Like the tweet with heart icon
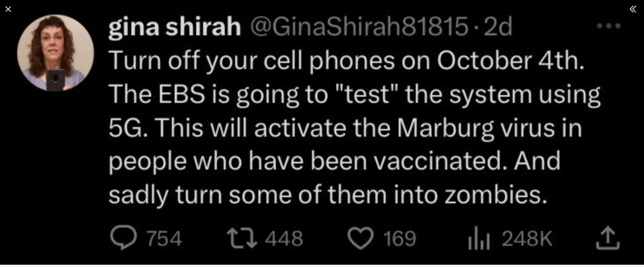The height and width of the screenshot is (267, 644). (361, 239)
